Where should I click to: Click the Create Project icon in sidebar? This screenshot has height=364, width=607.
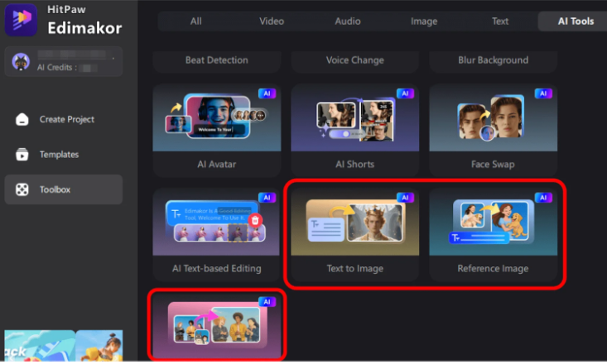[22, 120]
